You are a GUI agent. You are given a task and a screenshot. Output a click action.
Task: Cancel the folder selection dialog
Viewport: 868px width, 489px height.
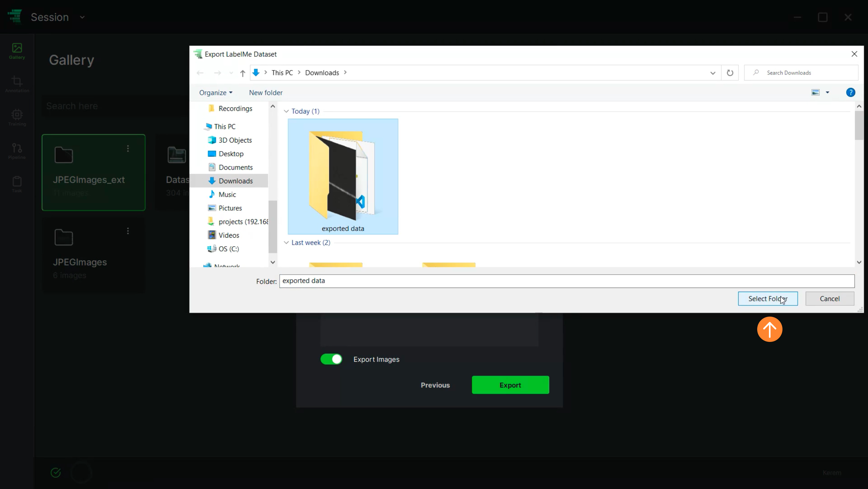pos(830,299)
